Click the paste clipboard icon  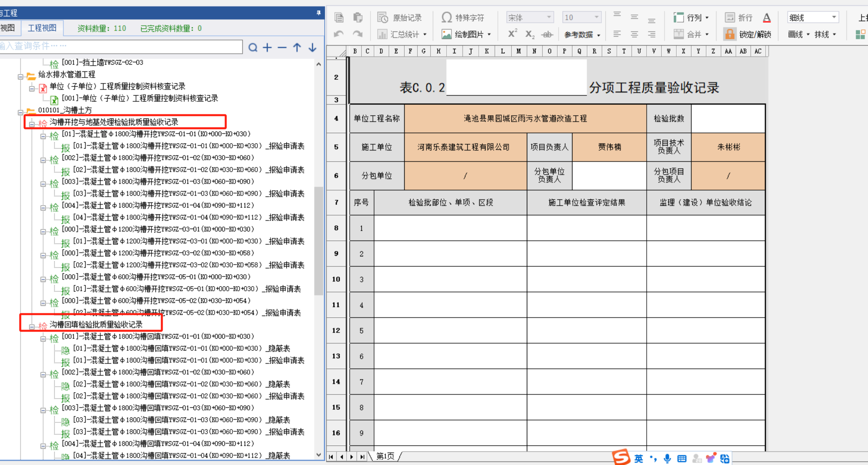coord(358,17)
